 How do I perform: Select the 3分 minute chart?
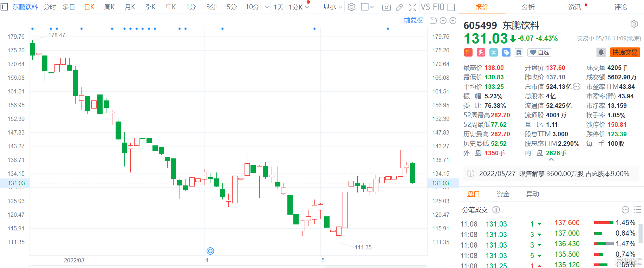[212, 7]
